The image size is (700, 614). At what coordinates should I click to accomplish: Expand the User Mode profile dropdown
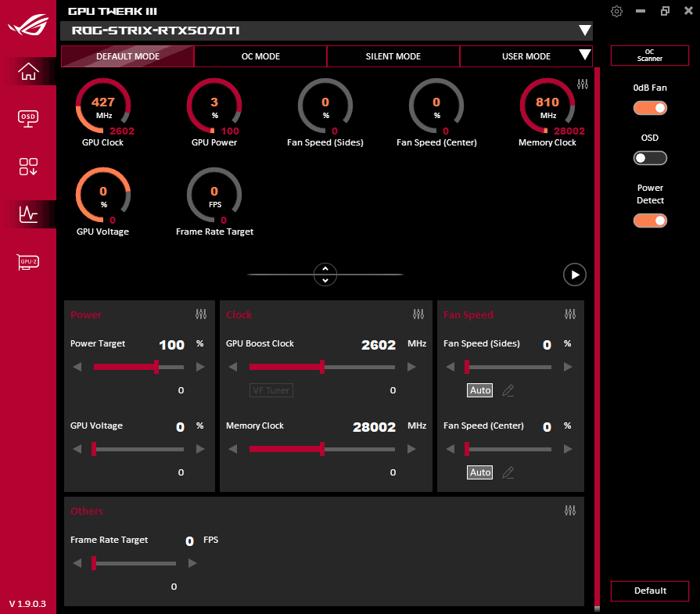pyautogui.click(x=583, y=56)
